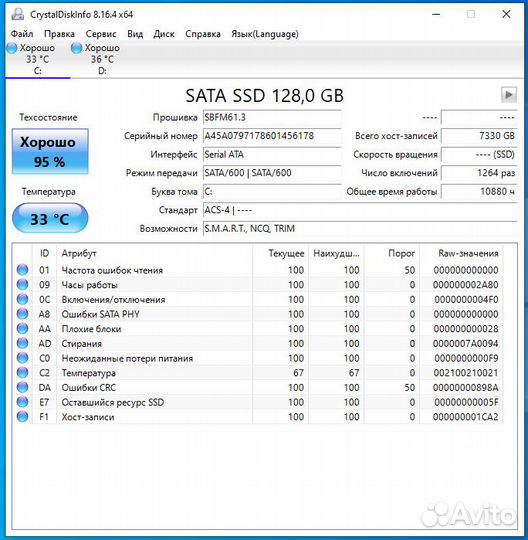Screen dimensions: 528x540
Task: Click status icon of attribute C0
Action: 22,358
